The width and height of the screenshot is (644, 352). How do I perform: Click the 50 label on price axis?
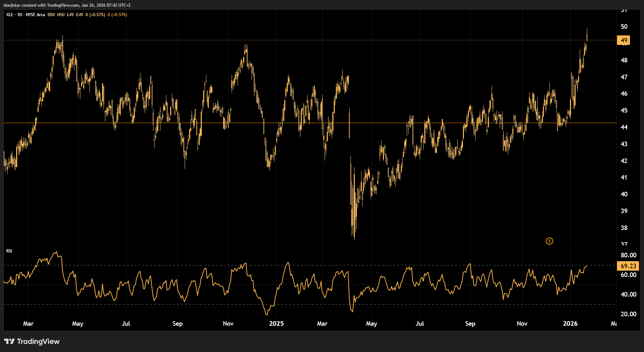point(624,27)
